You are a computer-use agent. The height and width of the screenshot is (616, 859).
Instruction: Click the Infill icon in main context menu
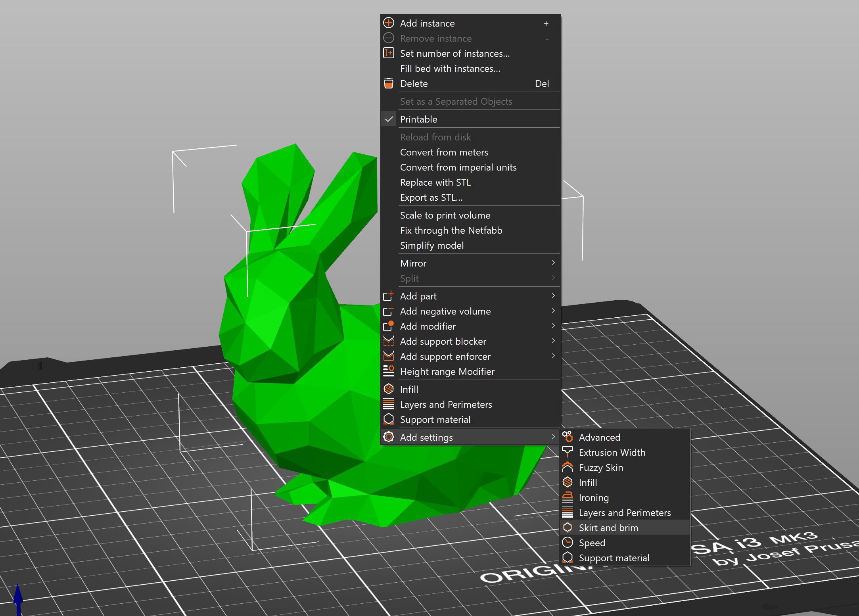(x=389, y=389)
